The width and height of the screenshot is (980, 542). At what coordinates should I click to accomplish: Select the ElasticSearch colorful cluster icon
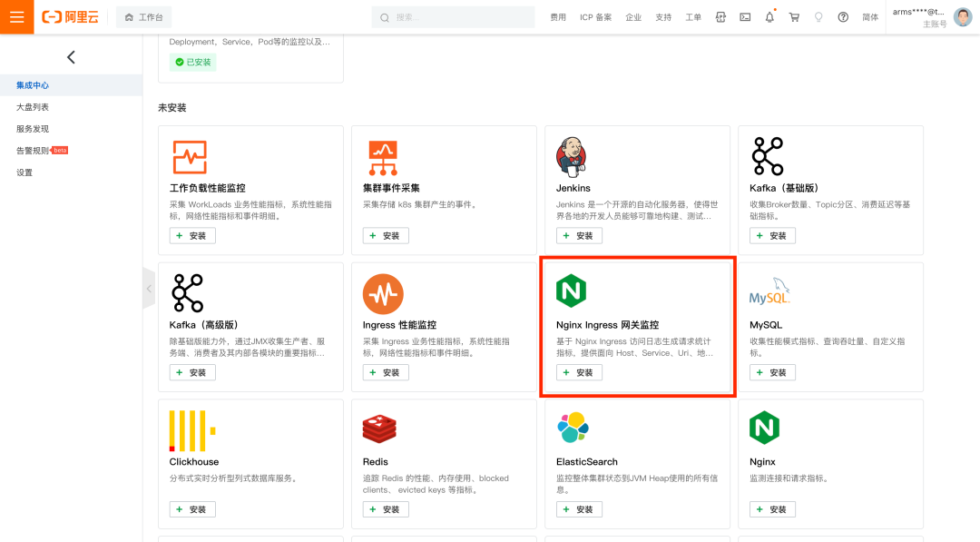(x=574, y=428)
